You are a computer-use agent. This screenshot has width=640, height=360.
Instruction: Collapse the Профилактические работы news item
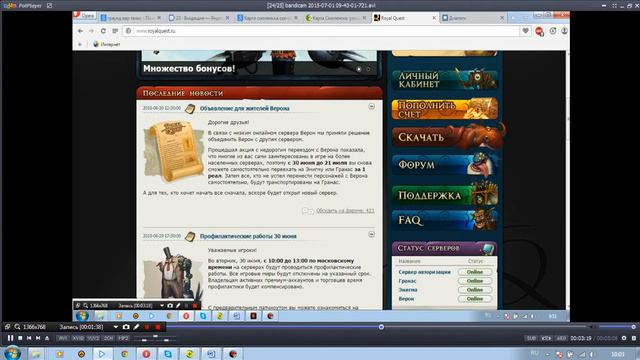(x=371, y=234)
